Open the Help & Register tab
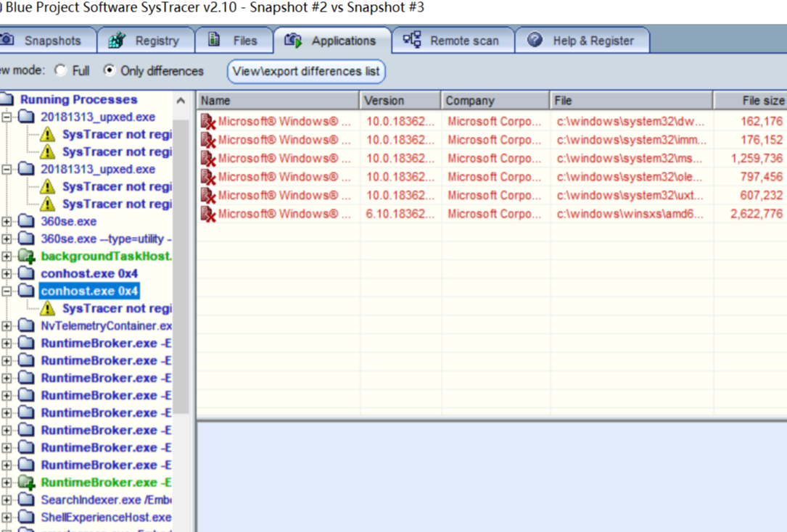The image size is (787, 532). [582, 41]
